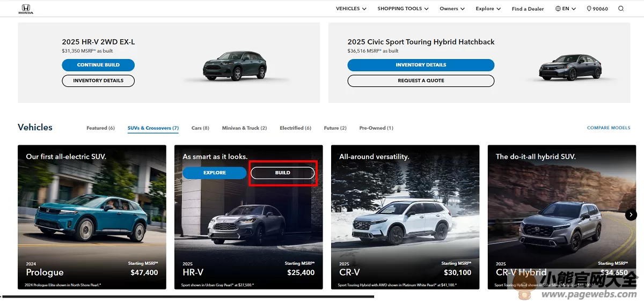This screenshot has height=304, width=644.
Task: Click the horizontal scrollbar at page bottom
Action: tap(188, 296)
